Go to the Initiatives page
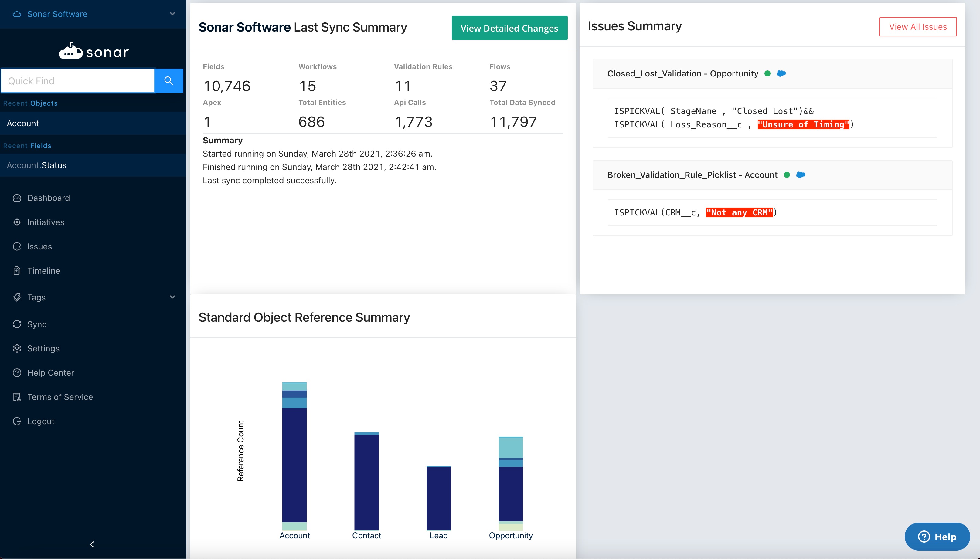Screen dimensions: 980x559 45,222
